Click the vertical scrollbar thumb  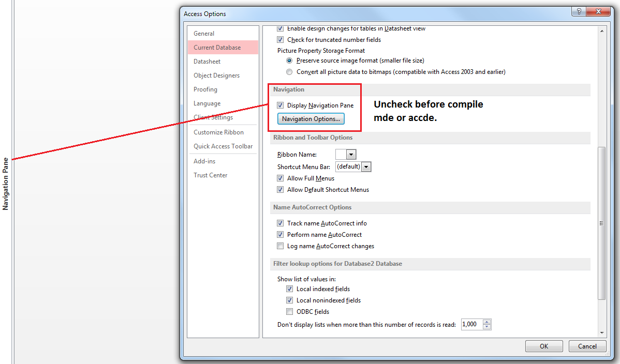point(602,223)
